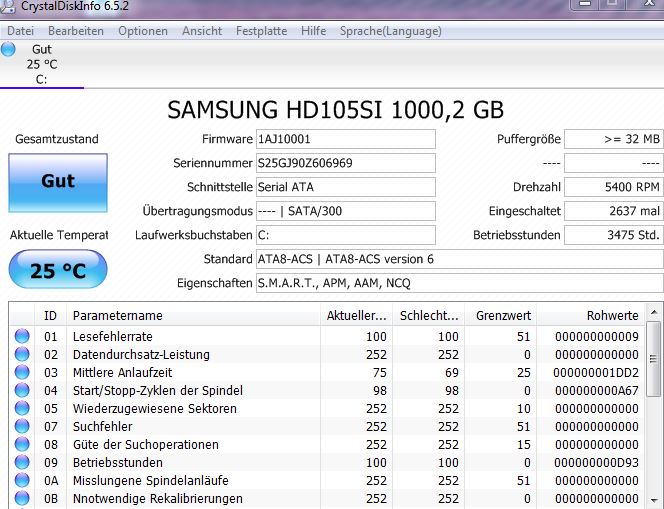Click the Grenzwert column header
The image size is (664, 509).
(x=501, y=315)
